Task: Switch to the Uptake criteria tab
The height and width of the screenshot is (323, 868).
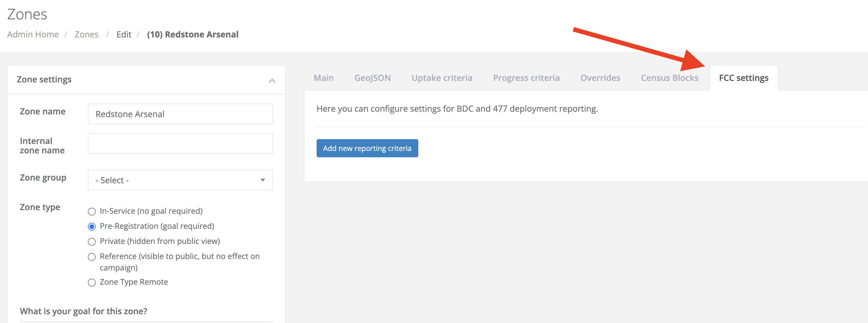Action: point(442,78)
